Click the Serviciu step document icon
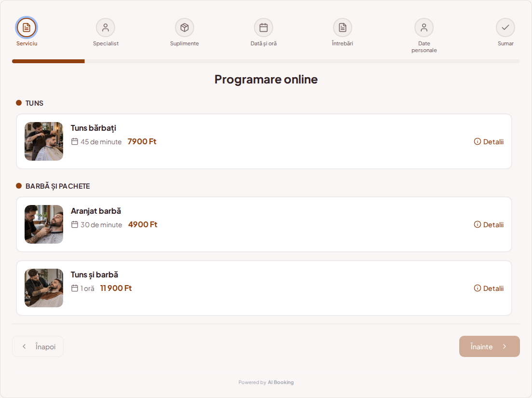The height and width of the screenshot is (398, 532). click(27, 27)
